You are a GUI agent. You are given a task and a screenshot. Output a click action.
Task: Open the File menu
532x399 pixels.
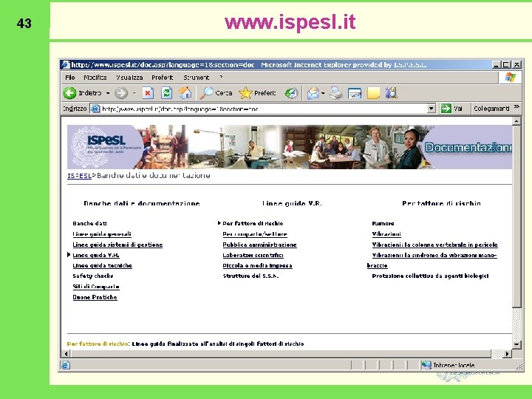click(70, 78)
